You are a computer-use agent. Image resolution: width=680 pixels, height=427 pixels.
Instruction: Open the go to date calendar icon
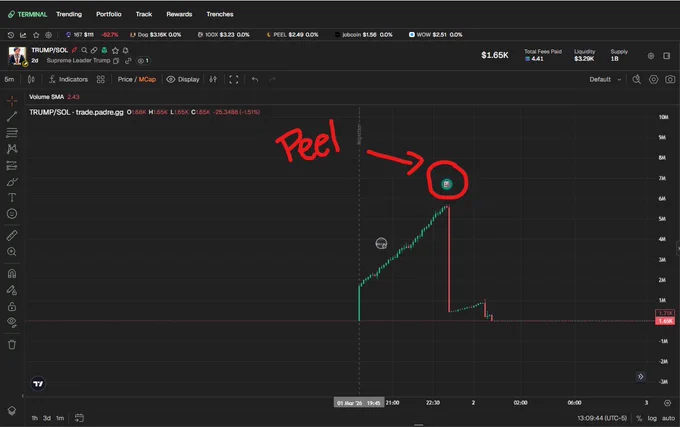pyautogui.click(x=79, y=418)
